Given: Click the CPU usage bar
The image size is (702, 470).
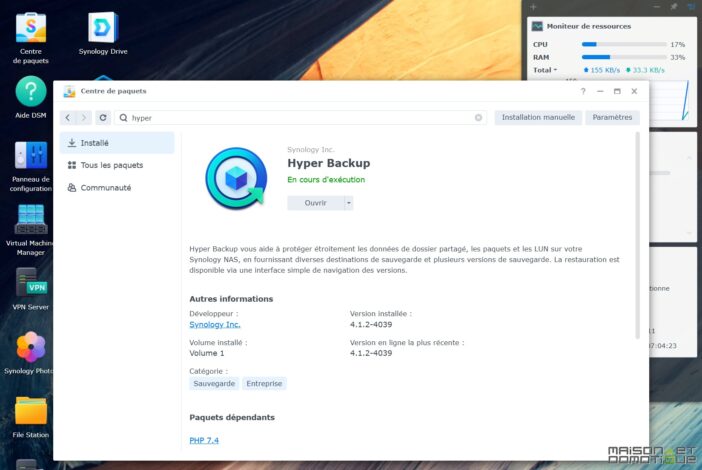Looking at the screenshot, I should pos(624,44).
